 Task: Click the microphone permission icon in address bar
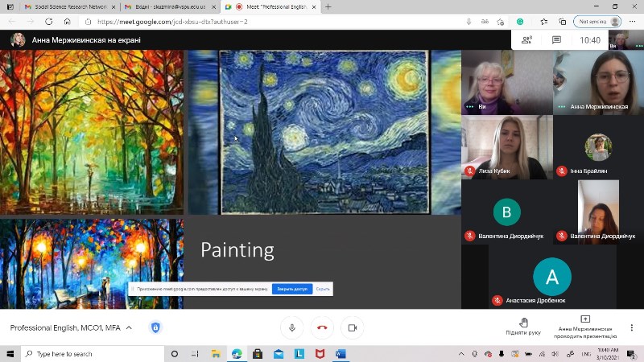tap(469, 22)
